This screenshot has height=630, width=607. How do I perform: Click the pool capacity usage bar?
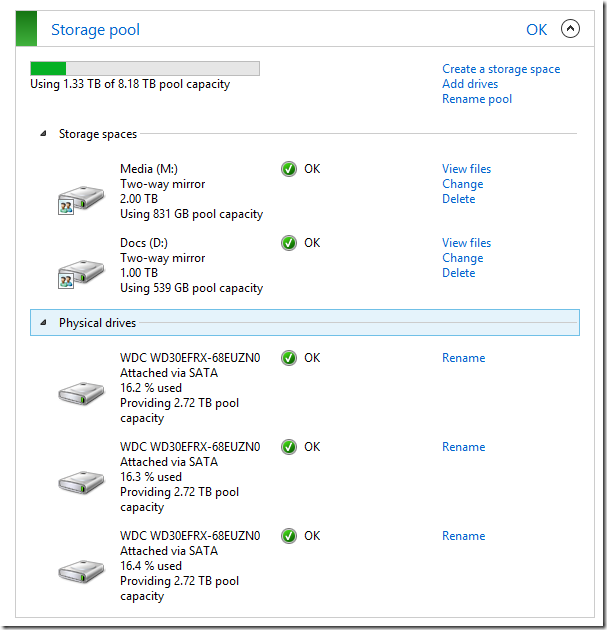(x=145, y=68)
